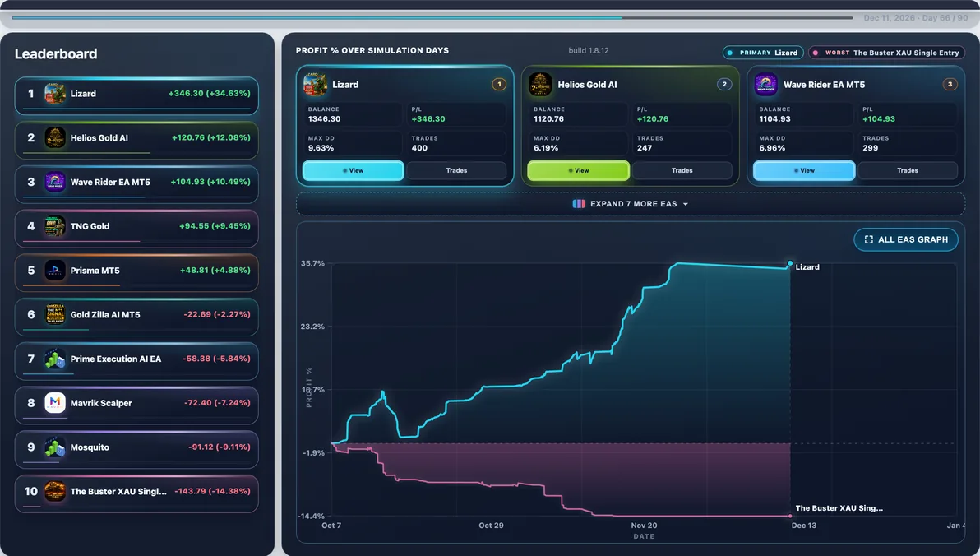Click the Lizard balance value 1346.30
This screenshot has height=556, width=980.
tap(325, 118)
